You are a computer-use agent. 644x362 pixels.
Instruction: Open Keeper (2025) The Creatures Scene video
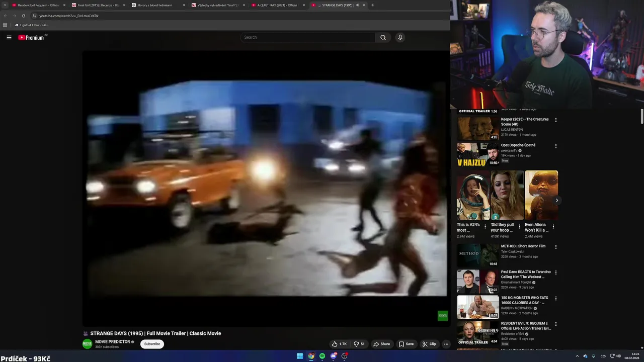click(525, 122)
